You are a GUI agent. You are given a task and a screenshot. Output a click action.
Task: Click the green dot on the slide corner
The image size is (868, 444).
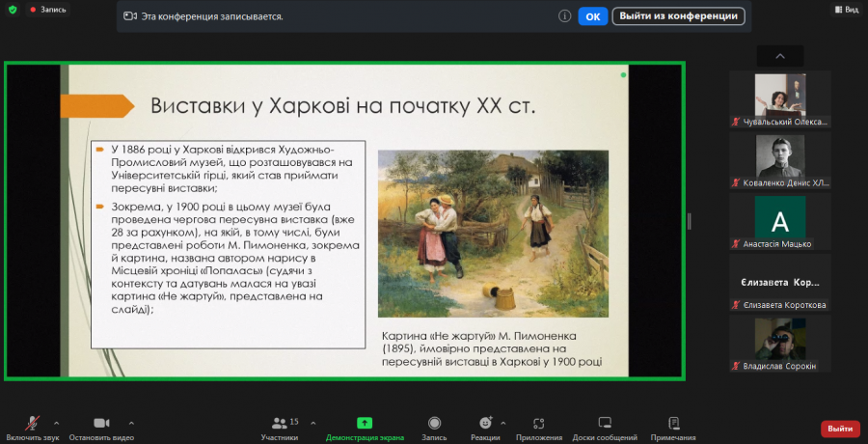point(624,75)
